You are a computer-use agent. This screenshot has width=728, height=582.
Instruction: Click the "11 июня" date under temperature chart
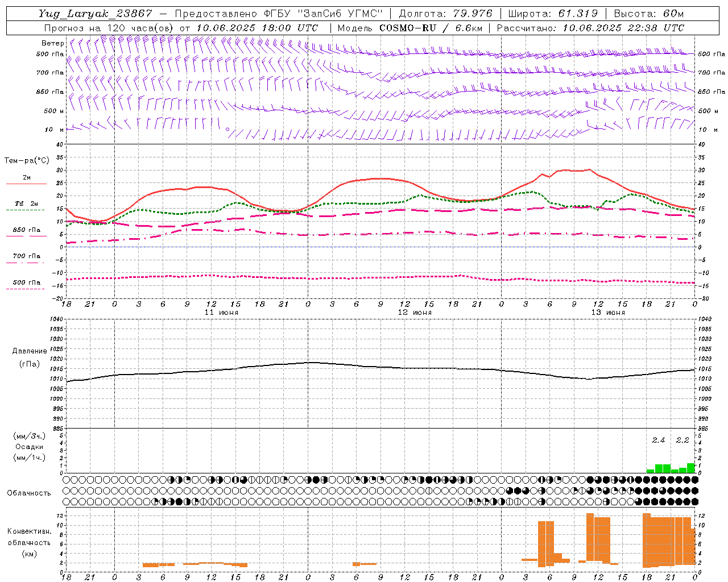point(221,313)
